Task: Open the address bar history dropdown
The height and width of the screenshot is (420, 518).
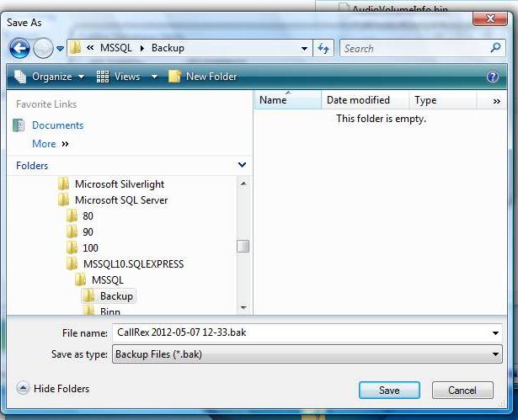Action: [x=304, y=49]
